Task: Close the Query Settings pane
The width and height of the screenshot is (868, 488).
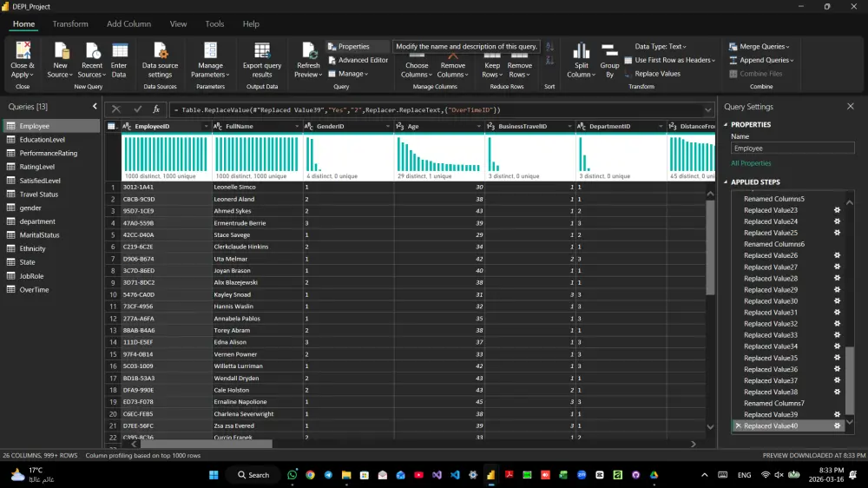Action: click(x=851, y=106)
